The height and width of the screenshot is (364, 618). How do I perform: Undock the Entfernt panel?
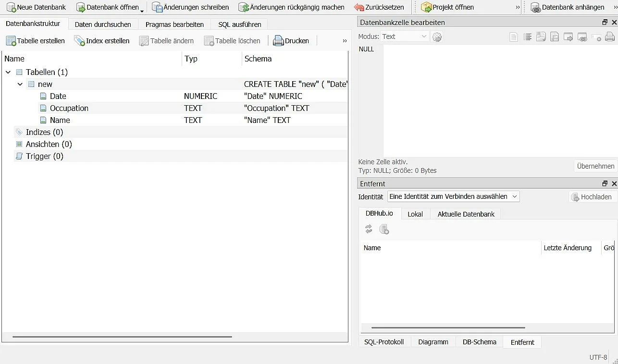click(x=605, y=184)
